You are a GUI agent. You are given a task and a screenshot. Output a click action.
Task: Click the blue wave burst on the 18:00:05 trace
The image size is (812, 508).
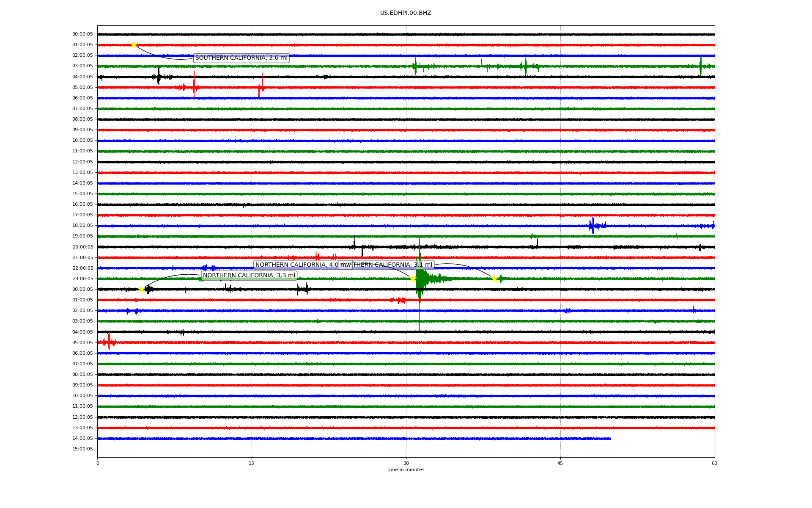(593, 226)
